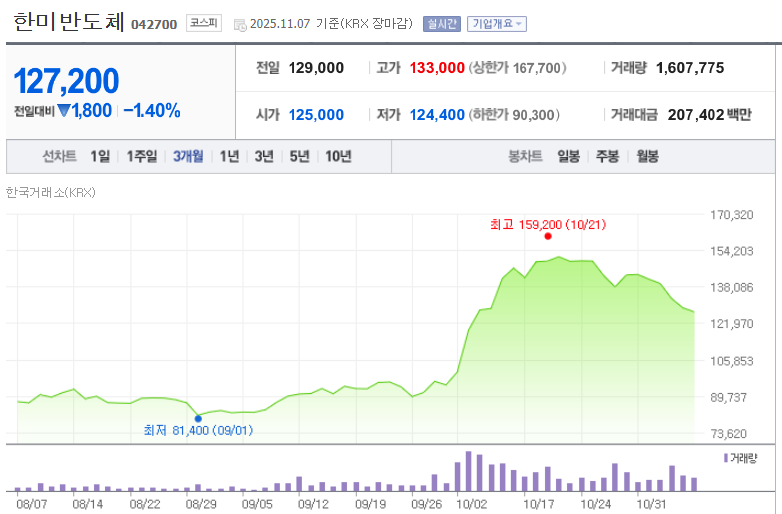Screen dimensions: 782x514
Task: Click the 170,320 price axis label
Action: [x=732, y=215]
